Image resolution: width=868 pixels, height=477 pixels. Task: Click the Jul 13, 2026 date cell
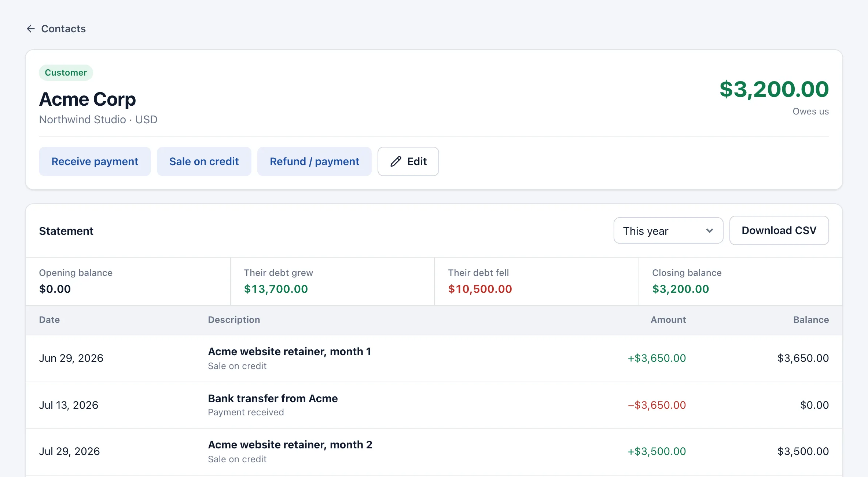[x=69, y=405]
